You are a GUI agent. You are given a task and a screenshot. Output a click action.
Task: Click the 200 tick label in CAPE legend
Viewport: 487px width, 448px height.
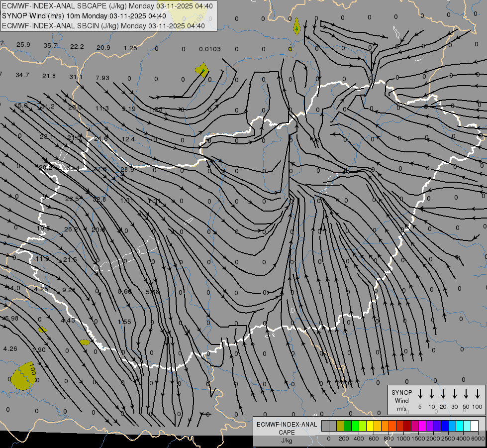point(344,439)
